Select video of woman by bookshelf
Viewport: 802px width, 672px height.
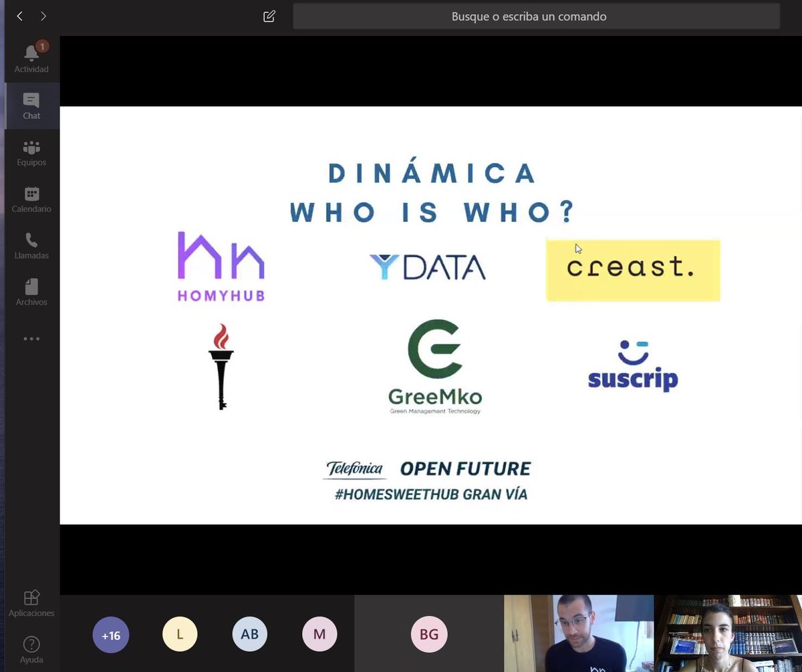[x=728, y=633]
